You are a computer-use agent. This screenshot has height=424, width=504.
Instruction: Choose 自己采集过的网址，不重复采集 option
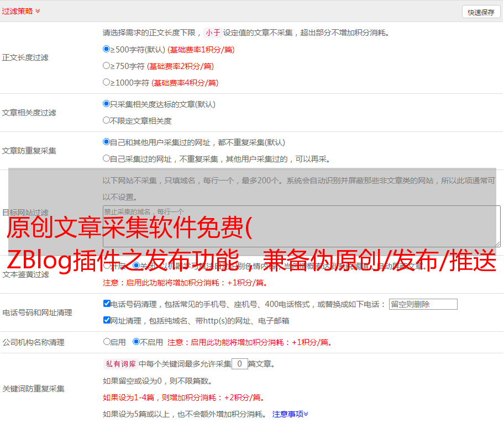tap(106, 158)
